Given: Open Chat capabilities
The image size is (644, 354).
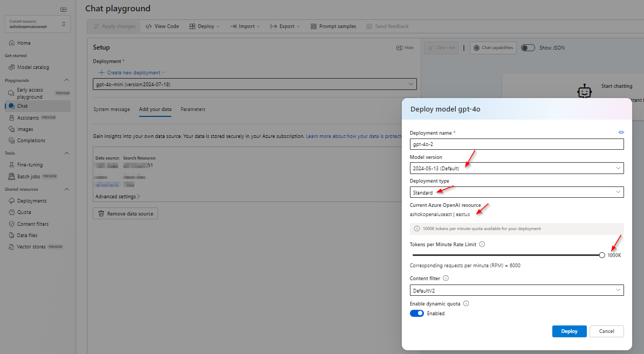Looking at the screenshot, I should (x=493, y=47).
